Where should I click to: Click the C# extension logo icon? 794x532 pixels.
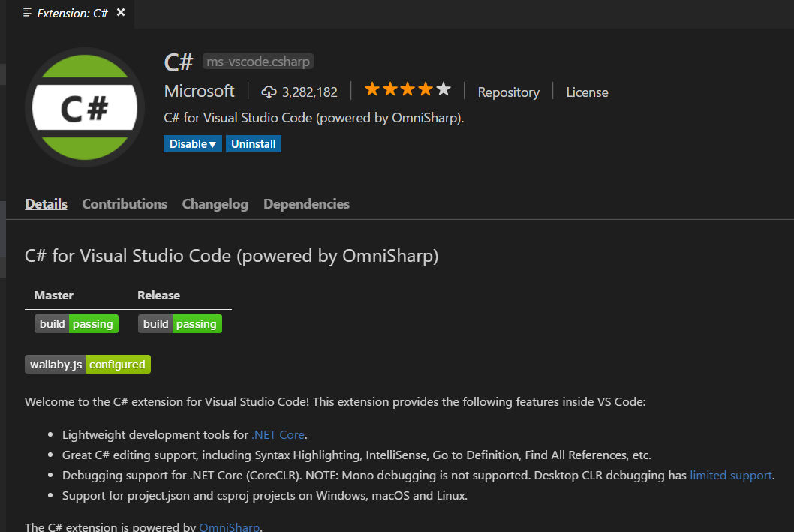point(85,107)
